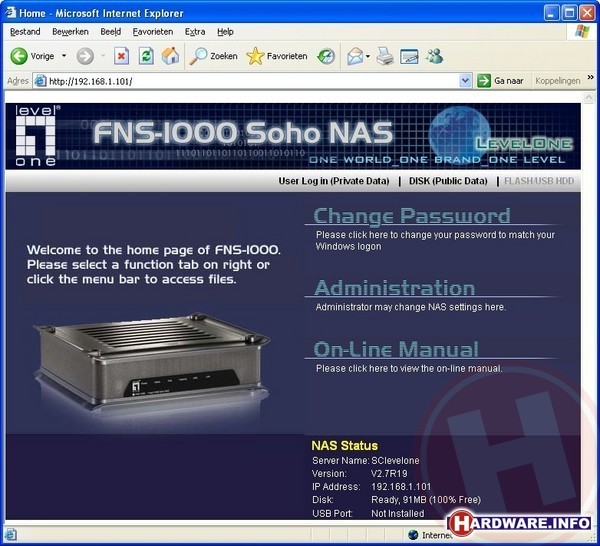Open User Log in (Private Data) tab
This screenshot has width=600, height=546.
[x=334, y=181]
